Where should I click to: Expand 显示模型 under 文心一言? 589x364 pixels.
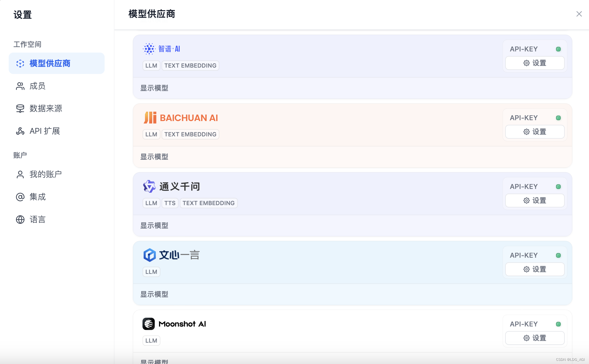(154, 294)
